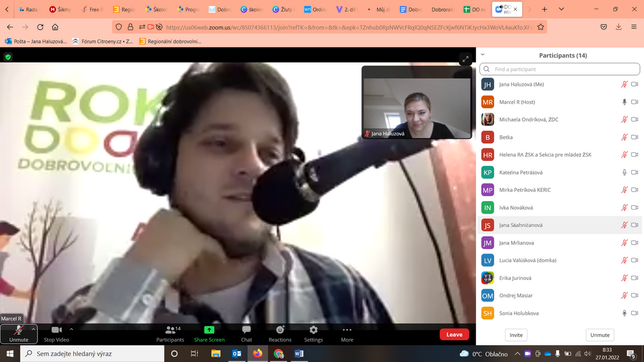
Task: Click microphone icon for Sonia Holubkova
Action: tap(624, 313)
